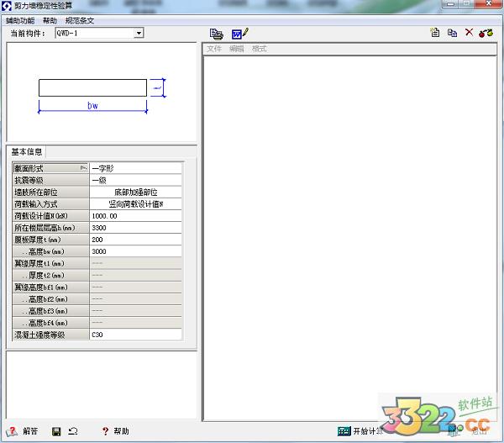Click the 墙肢所在部位 row label
This screenshot has width=504, height=443.
[50, 192]
